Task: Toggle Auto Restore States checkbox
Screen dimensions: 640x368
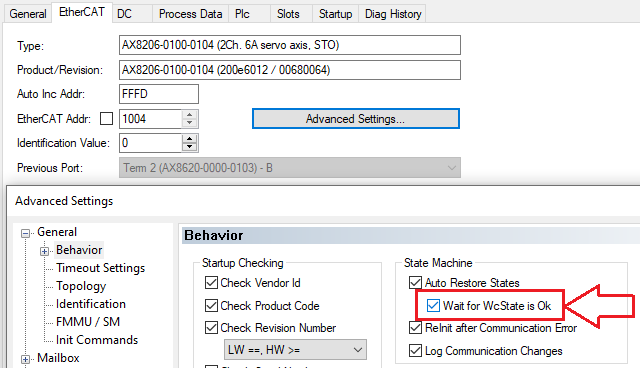Action: pyautogui.click(x=416, y=283)
